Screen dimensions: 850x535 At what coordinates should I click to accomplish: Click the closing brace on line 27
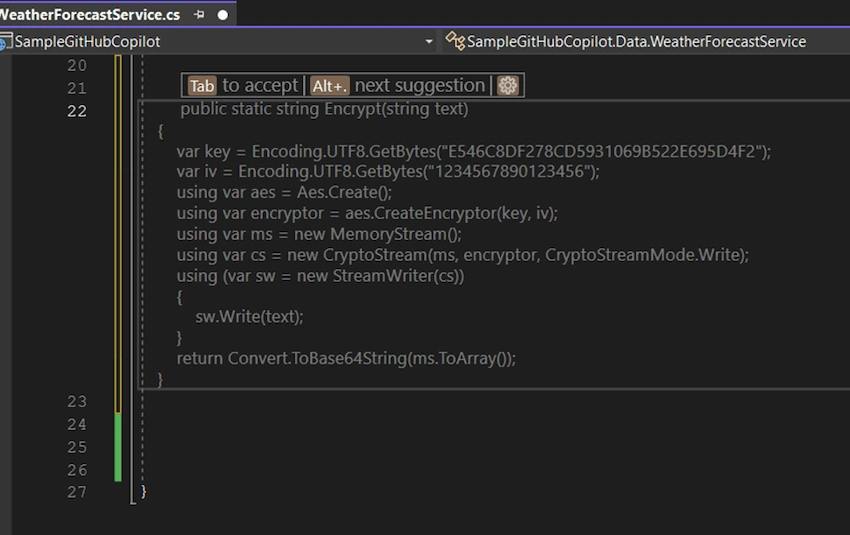(x=144, y=492)
